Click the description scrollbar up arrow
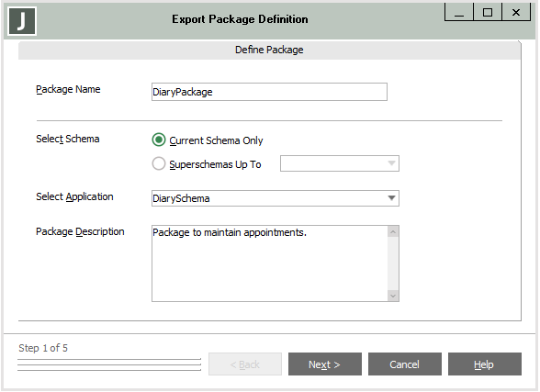The height and width of the screenshot is (392, 540). 393,231
